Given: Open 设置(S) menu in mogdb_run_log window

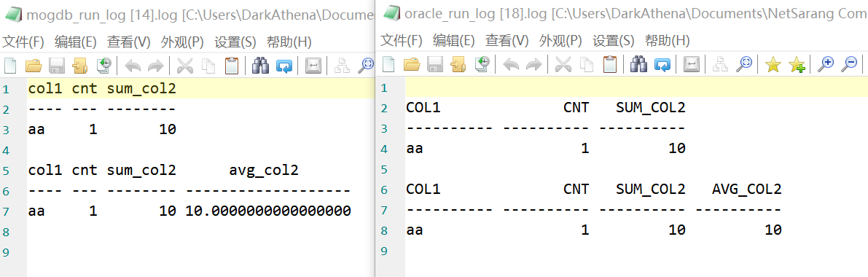Looking at the screenshot, I should click(235, 42).
